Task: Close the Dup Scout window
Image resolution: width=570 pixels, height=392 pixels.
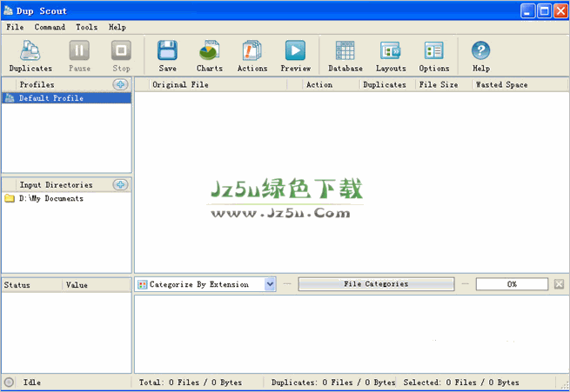Action: (561, 11)
